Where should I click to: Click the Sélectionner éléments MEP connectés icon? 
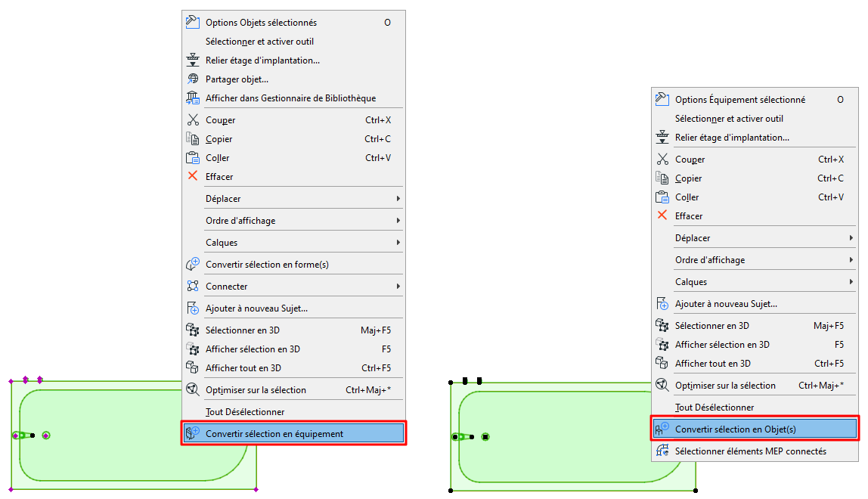click(662, 451)
